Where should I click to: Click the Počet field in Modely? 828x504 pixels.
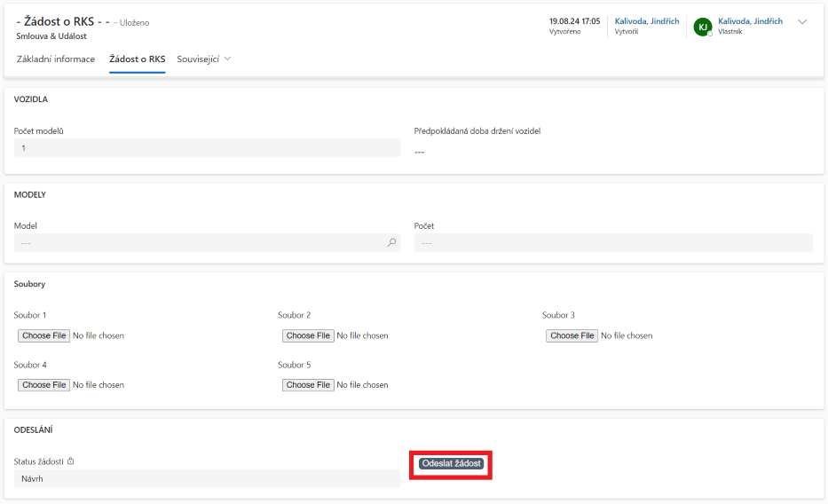(x=612, y=242)
